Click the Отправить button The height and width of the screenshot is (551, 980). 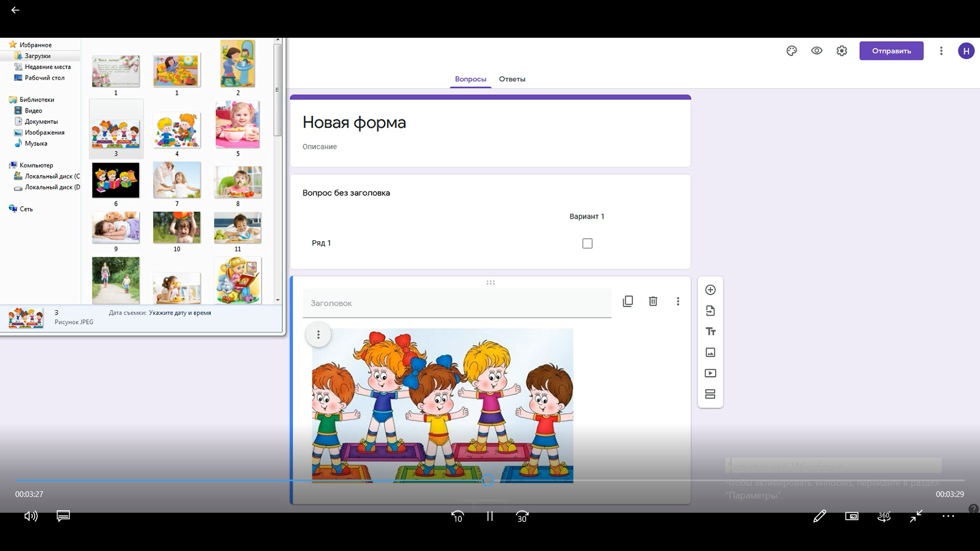891,51
